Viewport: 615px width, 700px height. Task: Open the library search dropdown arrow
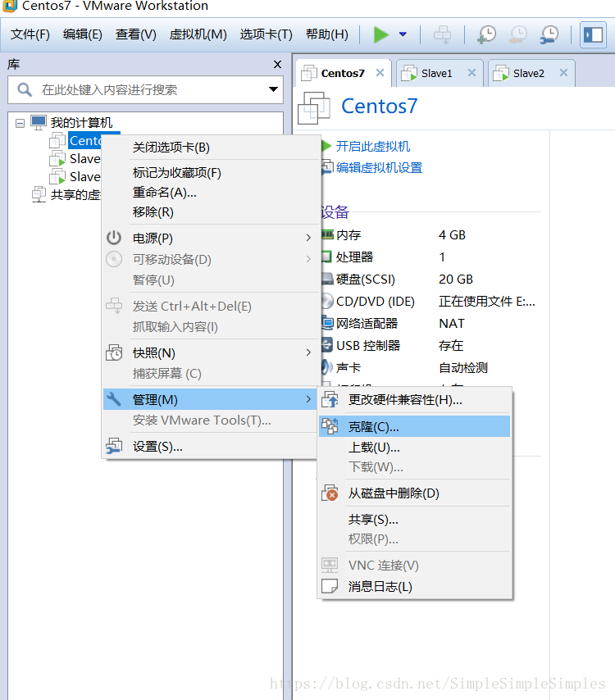273,89
